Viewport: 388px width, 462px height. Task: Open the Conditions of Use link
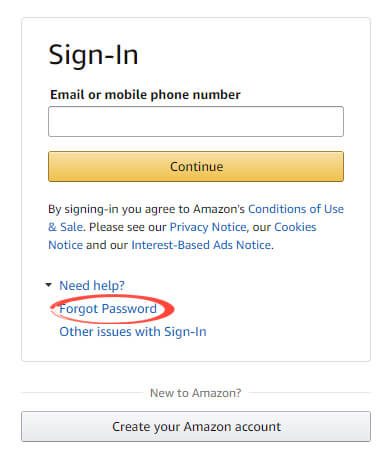[x=296, y=209]
